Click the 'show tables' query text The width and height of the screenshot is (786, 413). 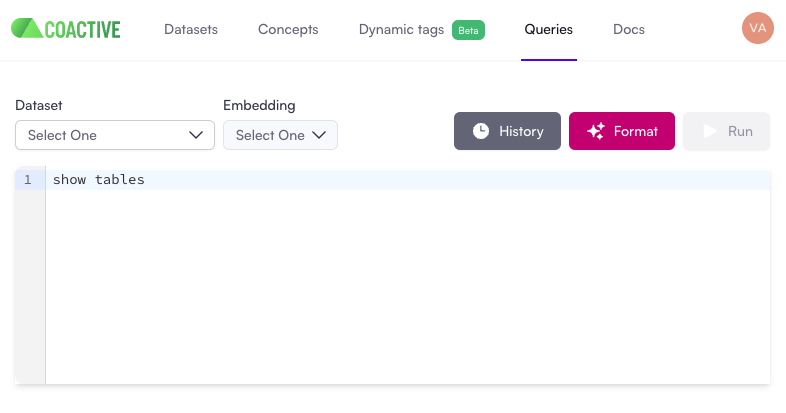pyautogui.click(x=99, y=180)
